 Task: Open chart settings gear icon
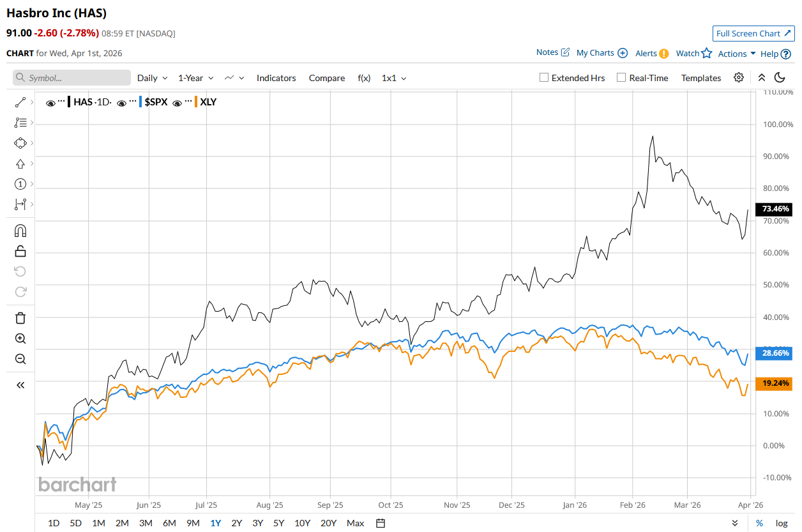click(739, 78)
